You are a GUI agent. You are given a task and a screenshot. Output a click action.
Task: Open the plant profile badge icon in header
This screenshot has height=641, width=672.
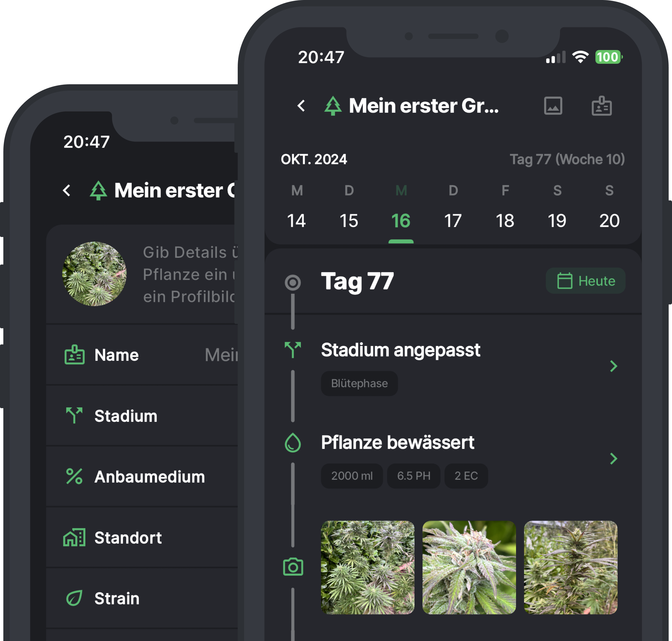tap(601, 106)
